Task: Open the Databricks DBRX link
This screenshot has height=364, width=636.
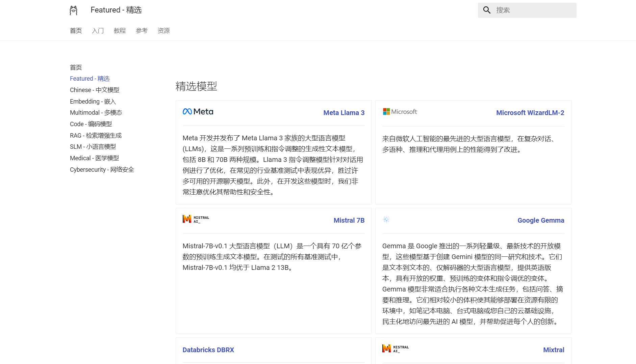Action: pyautogui.click(x=208, y=350)
